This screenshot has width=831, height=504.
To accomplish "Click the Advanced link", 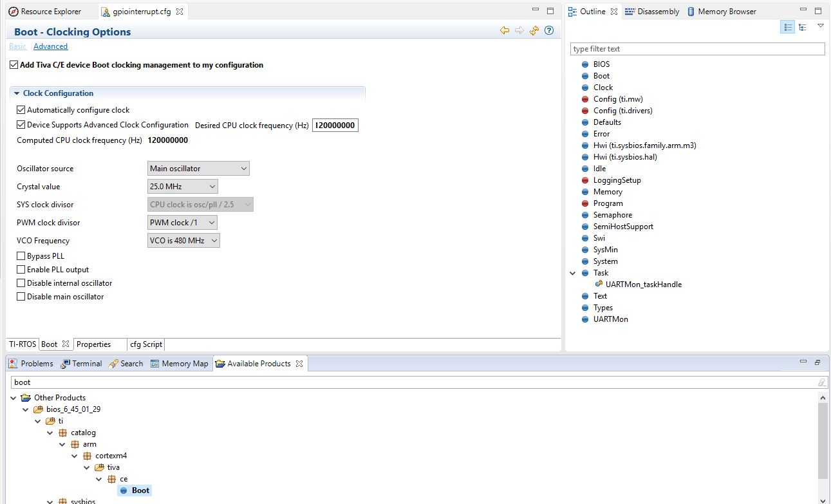I will (x=50, y=46).
